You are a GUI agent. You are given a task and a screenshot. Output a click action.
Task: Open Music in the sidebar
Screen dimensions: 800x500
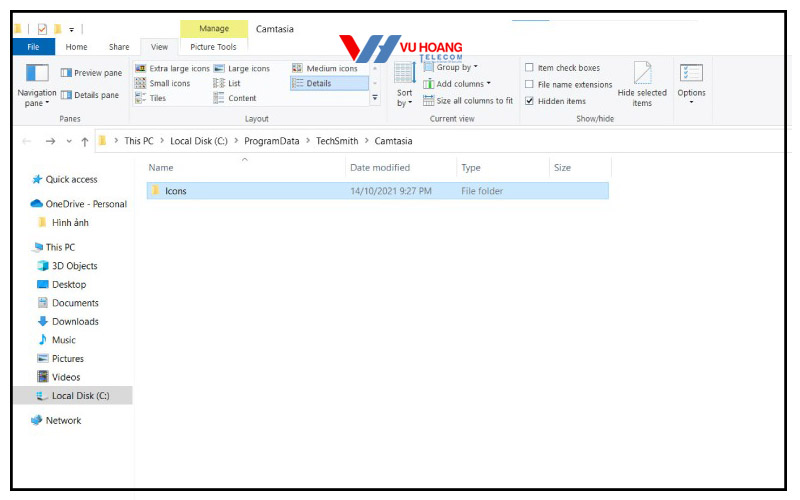click(x=57, y=340)
